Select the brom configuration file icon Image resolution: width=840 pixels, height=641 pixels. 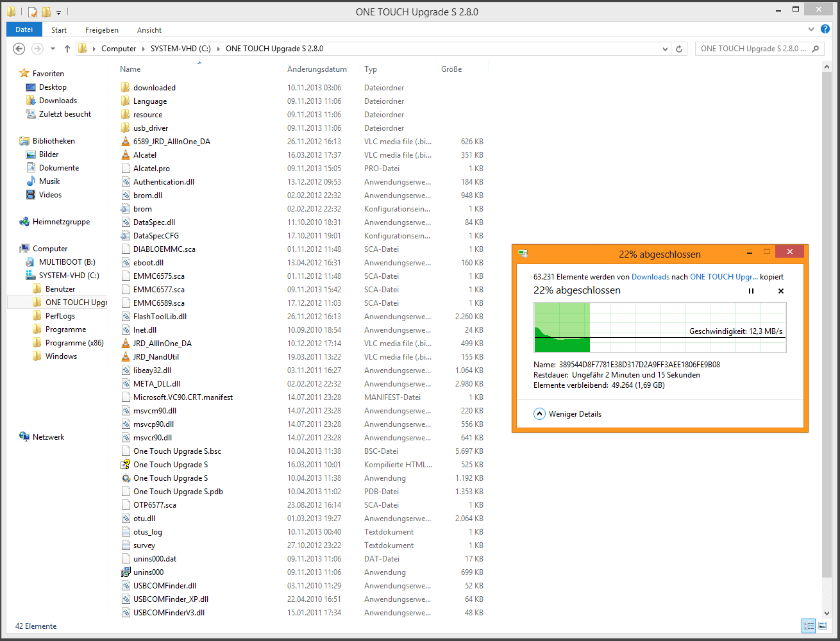tap(126, 209)
